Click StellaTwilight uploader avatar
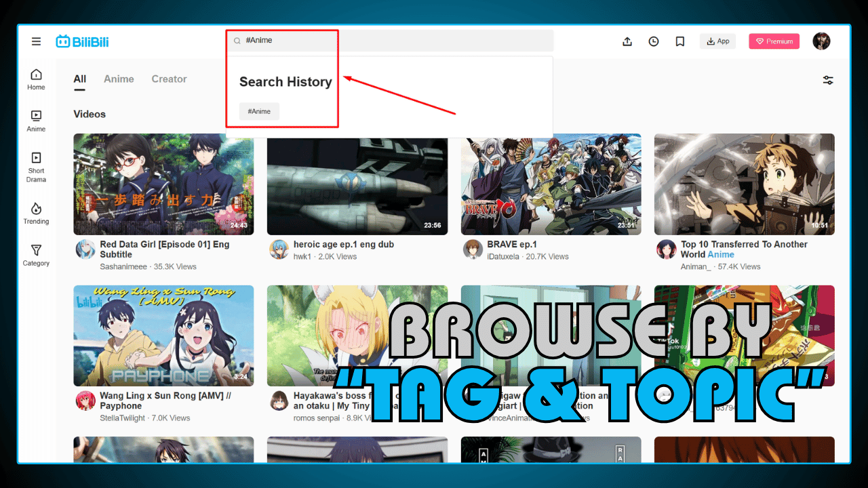Viewport: 868px width, 488px height. point(85,401)
